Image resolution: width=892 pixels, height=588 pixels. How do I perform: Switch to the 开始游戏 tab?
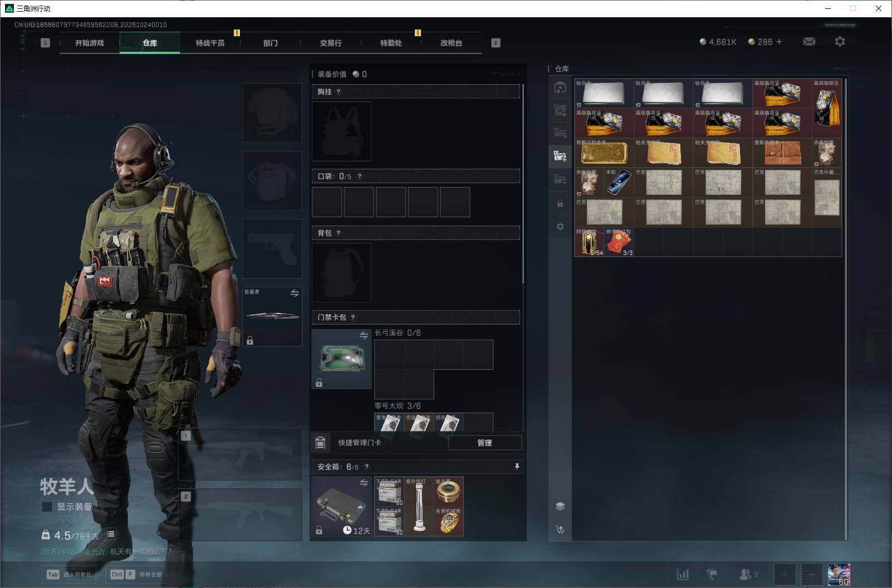[x=90, y=43]
